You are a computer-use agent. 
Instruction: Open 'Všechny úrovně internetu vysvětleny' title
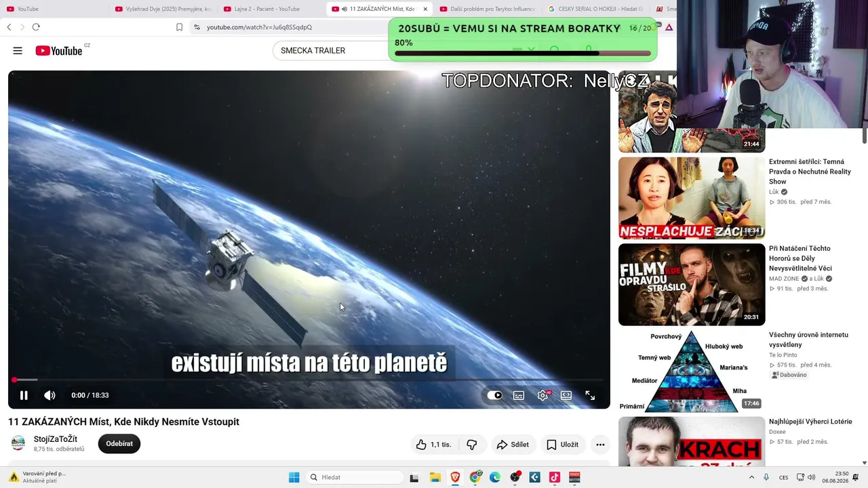[808, 340]
